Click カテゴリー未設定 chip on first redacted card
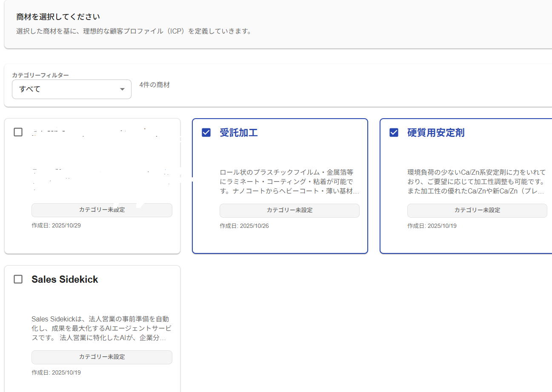 102,210
